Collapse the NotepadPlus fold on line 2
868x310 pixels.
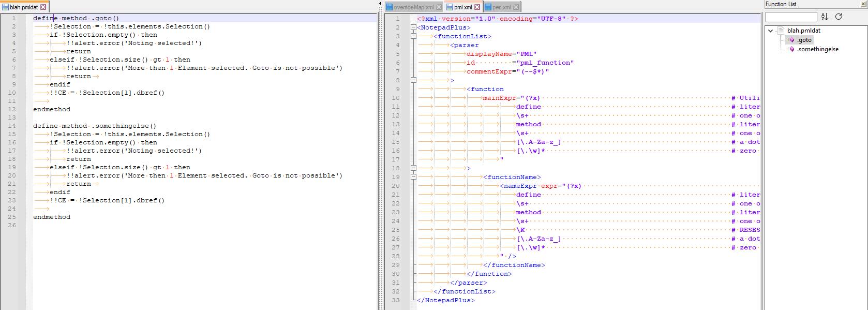tap(413, 27)
